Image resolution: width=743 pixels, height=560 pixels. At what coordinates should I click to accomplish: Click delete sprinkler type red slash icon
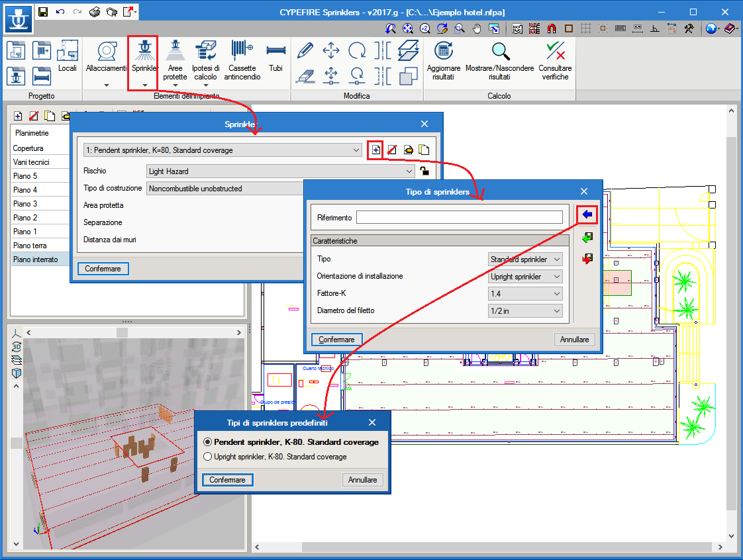[392, 150]
